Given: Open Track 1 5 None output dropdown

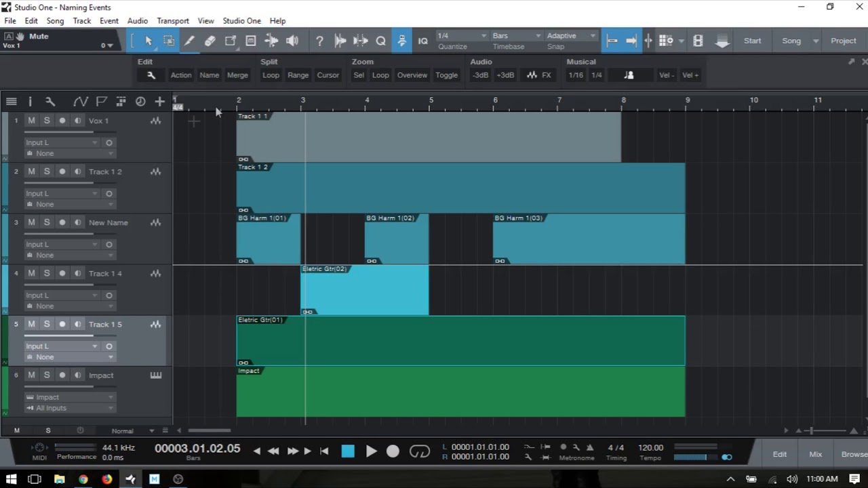Looking at the screenshot, I should tap(69, 357).
